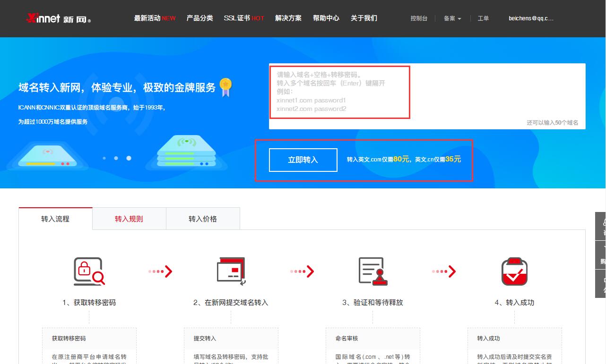The image size is (606, 364).
Task: Click the document stamp icon for step 3
Action: pos(372,271)
